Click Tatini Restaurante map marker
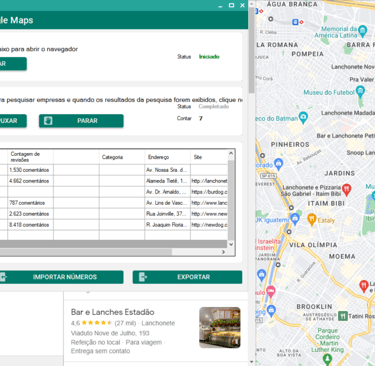This screenshot has height=366, width=375. coord(343,316)
